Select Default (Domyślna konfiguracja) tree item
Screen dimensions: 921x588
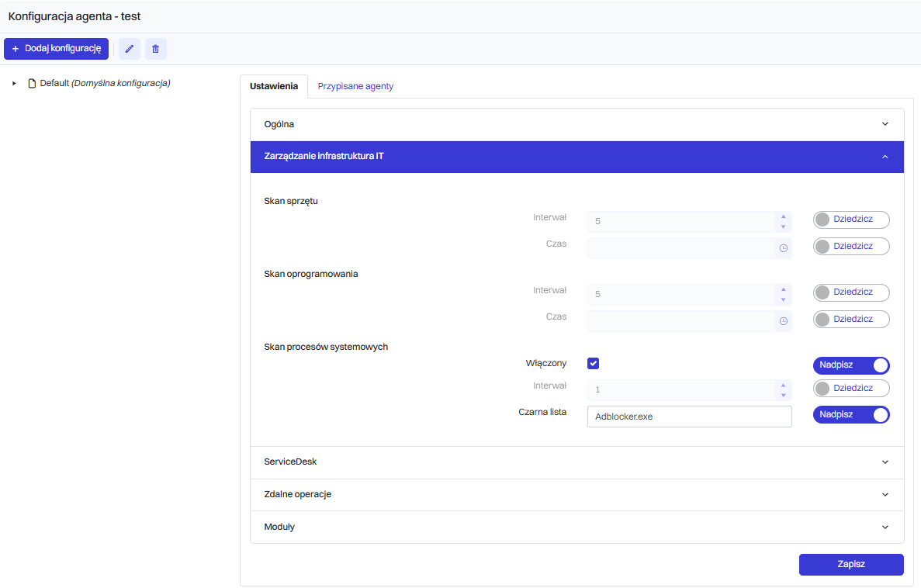(106, 84)
